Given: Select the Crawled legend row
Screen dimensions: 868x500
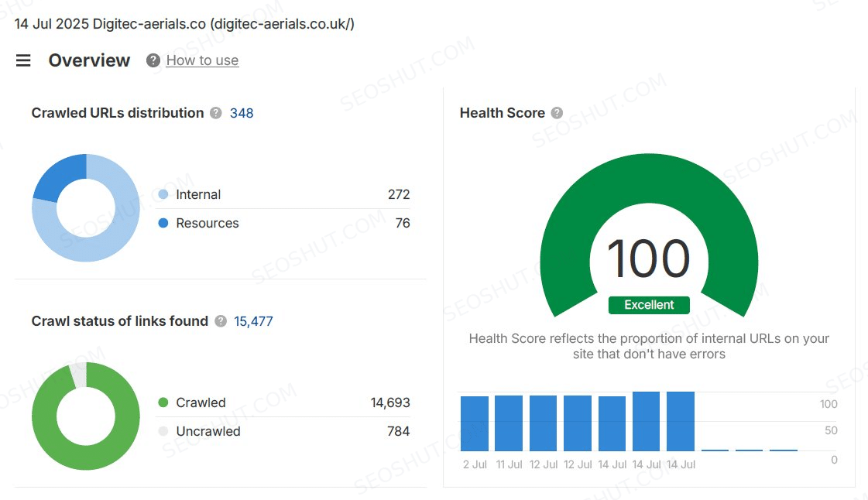Looking at the screenshot, I should click(x=284, y=402).
